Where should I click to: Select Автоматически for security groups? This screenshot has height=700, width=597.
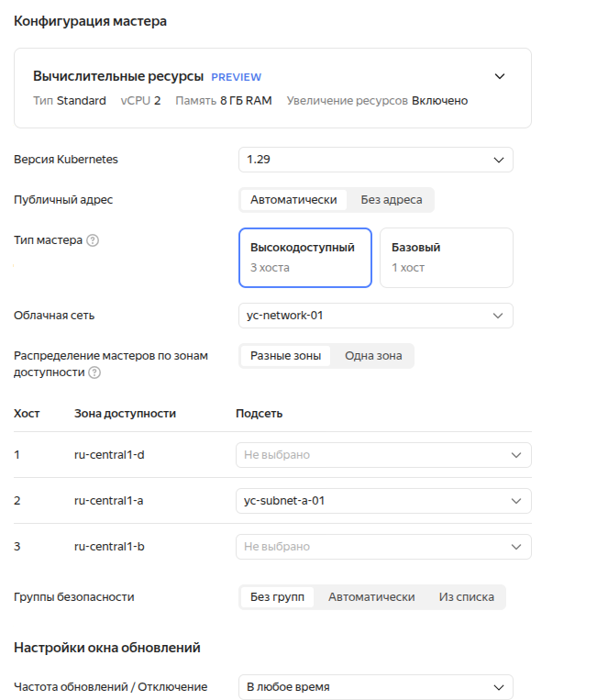click(x=371, y=597)
